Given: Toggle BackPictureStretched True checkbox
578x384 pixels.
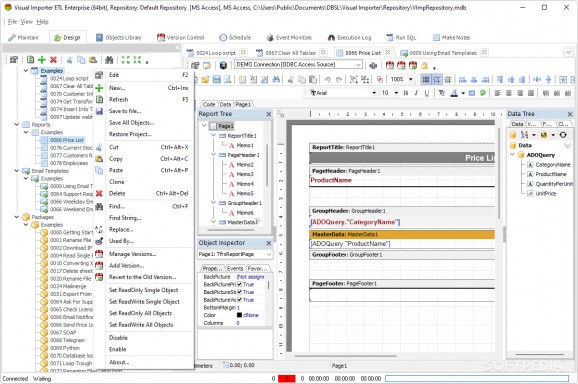Looking at the screenshot, I should point(240,292).
